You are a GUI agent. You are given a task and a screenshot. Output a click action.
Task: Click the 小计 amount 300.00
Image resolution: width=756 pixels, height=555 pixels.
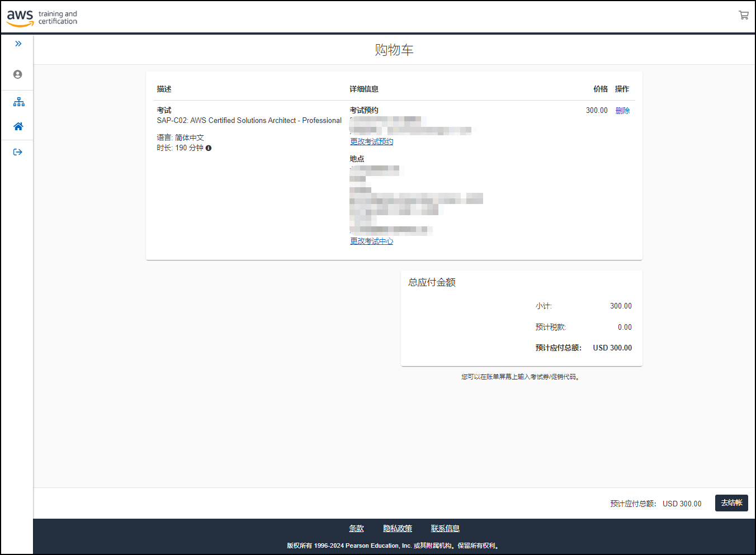point(621,306)
